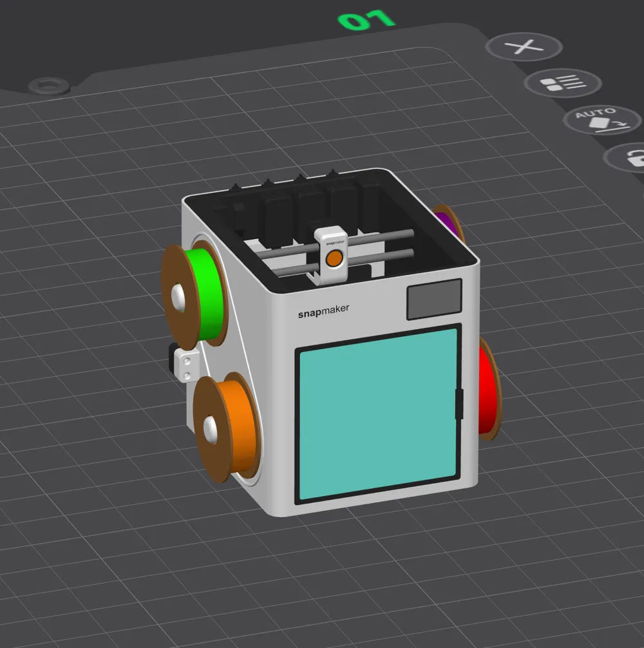Click the white hub of green spool
Image resolution: width=644 pixels, height=648 pixels.
(x=178, y=297)
